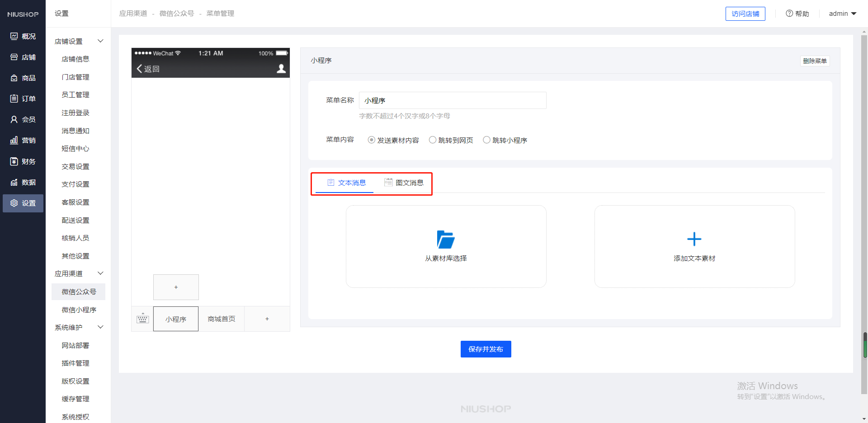The height and width of the screenshot is (423, 868).
Task: Click the 访问店铺 button
Action: click(x=745, y=14)
